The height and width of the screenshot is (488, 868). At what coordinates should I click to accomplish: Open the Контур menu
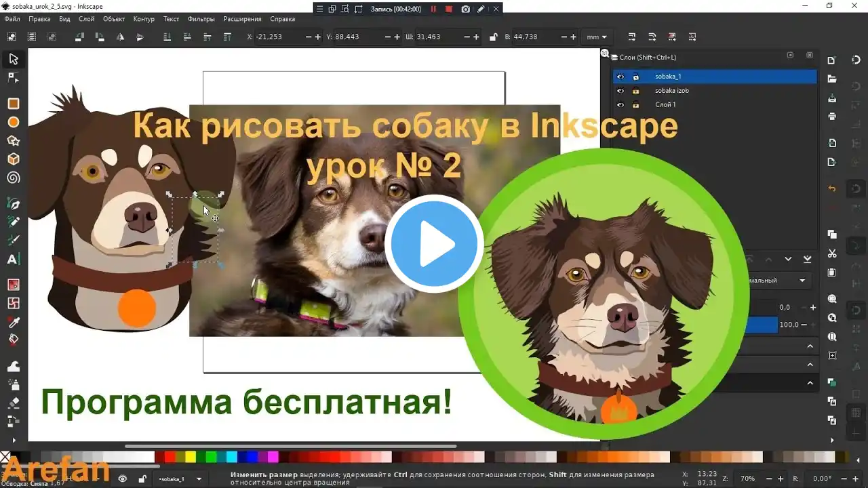144,19
